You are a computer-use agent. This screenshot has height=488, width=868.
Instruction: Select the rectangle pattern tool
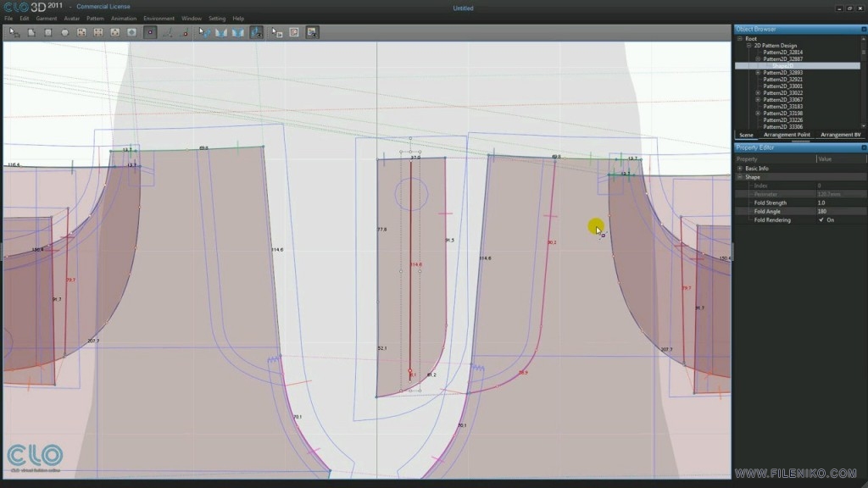click(48, 33)
